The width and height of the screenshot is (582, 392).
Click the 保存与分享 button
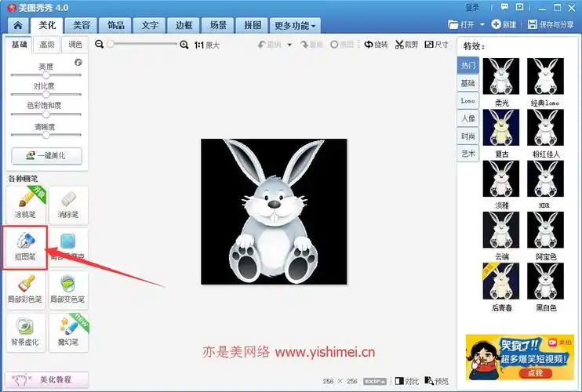pyautogui.click(x=551, y=25)
